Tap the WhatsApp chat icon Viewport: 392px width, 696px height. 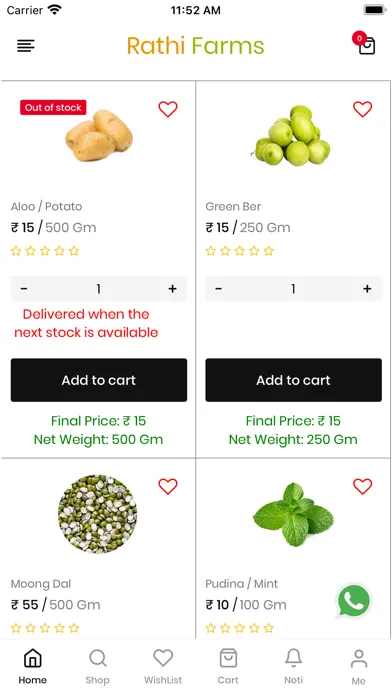click(x=354, y=601)
